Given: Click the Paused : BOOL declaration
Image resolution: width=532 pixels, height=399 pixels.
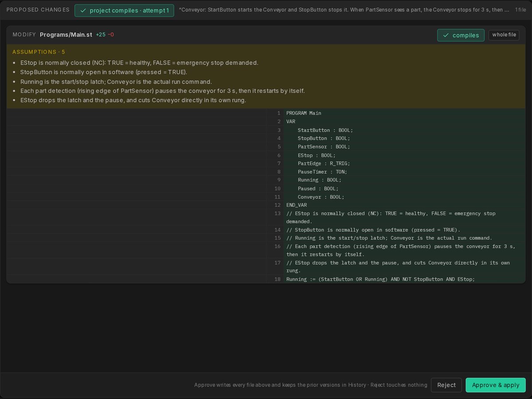Looking at the screenshot, I should tap(318, 188).
